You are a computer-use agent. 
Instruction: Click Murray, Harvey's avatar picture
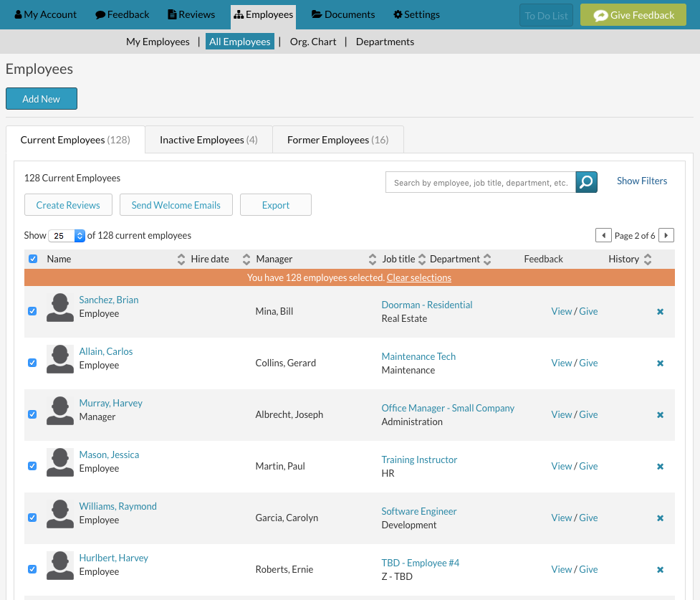[x=59, y=411]
